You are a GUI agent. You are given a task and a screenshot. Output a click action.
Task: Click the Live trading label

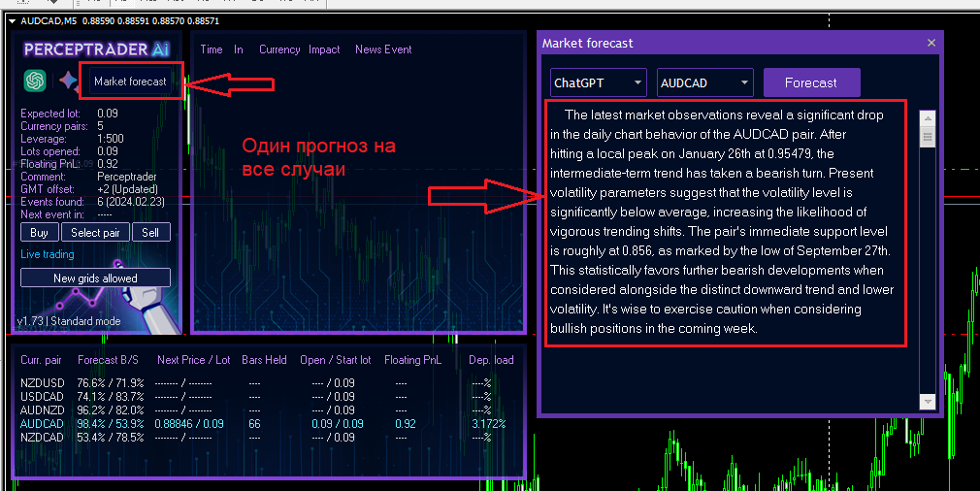[x=47, y=254]
